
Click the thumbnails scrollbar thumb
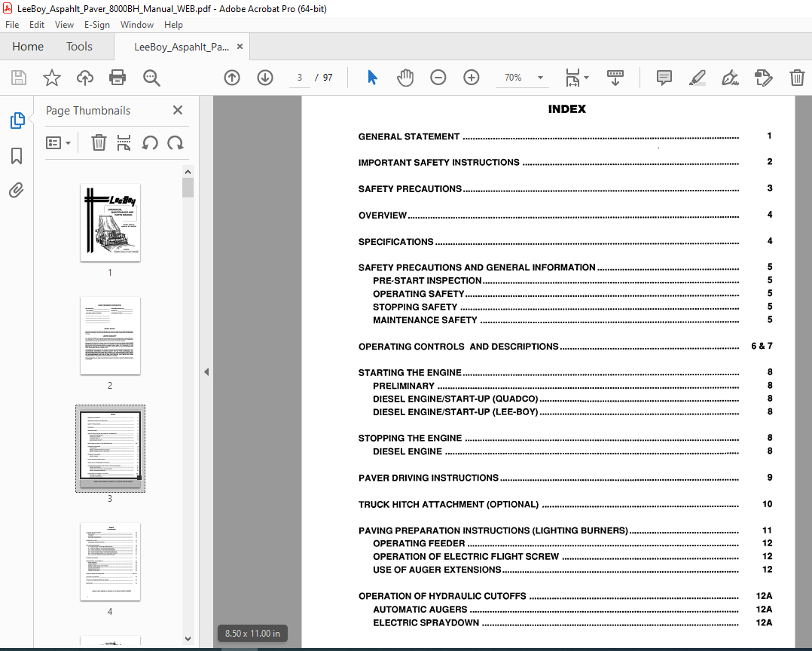click(x=188, y=188)
